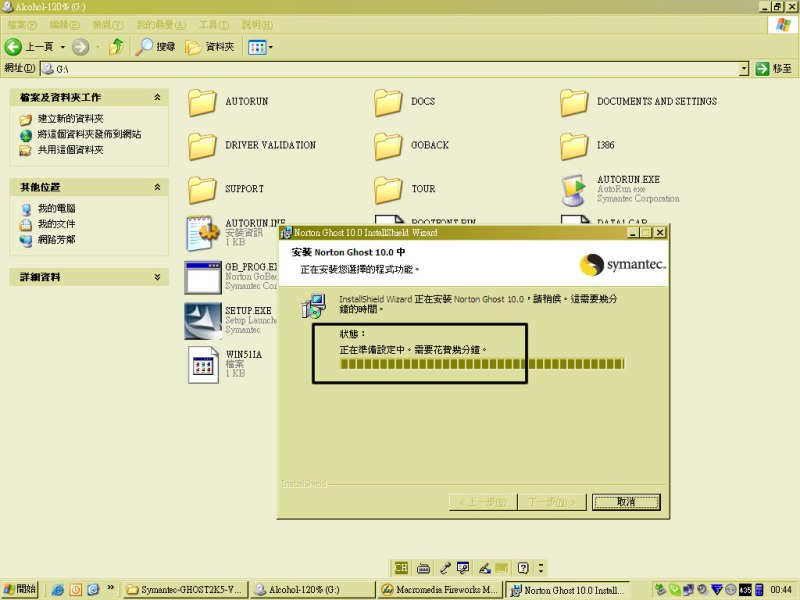Click the Forward arrow toolbar icon

tap(80, 47)
